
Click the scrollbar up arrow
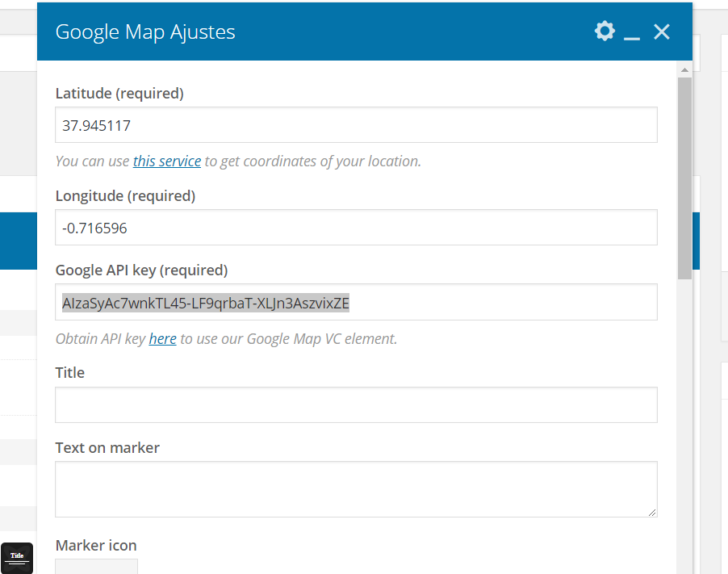click(x=684, y=71)
